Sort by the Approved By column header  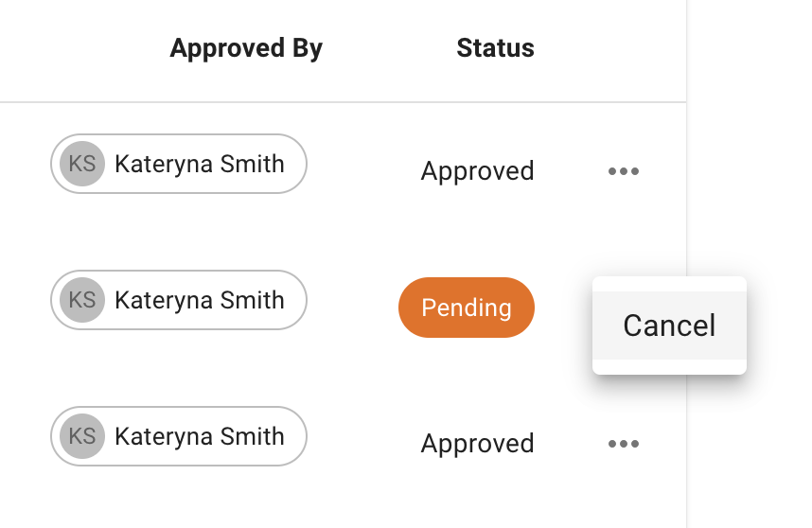[246, 48]
